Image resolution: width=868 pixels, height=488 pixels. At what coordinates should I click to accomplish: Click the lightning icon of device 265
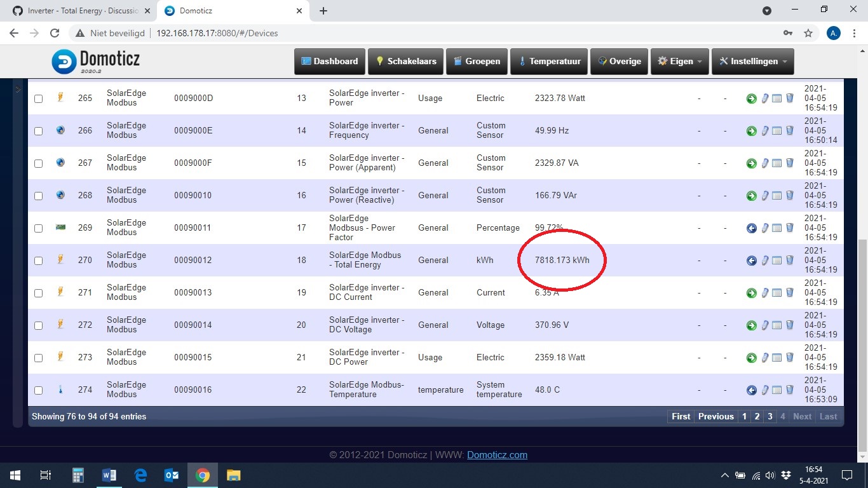point(60,98)
